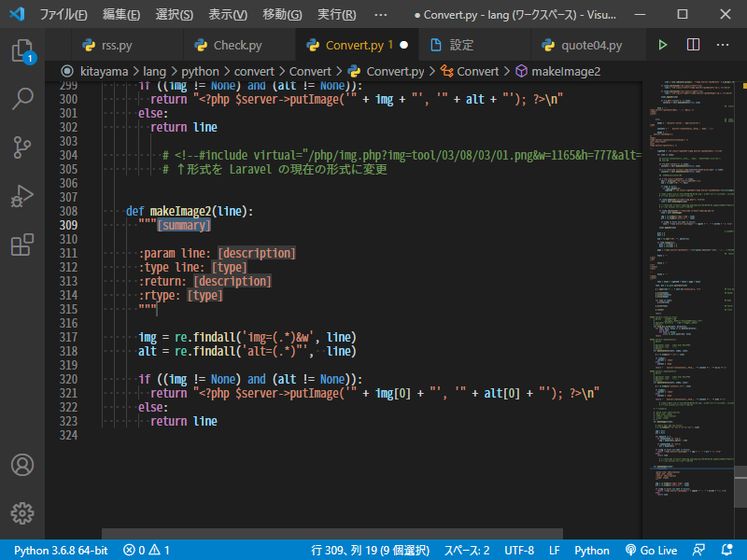Open the Accounts menu icon
This screenshot has width=747, height=560.
pyautogui.click(x=22, y=465)
